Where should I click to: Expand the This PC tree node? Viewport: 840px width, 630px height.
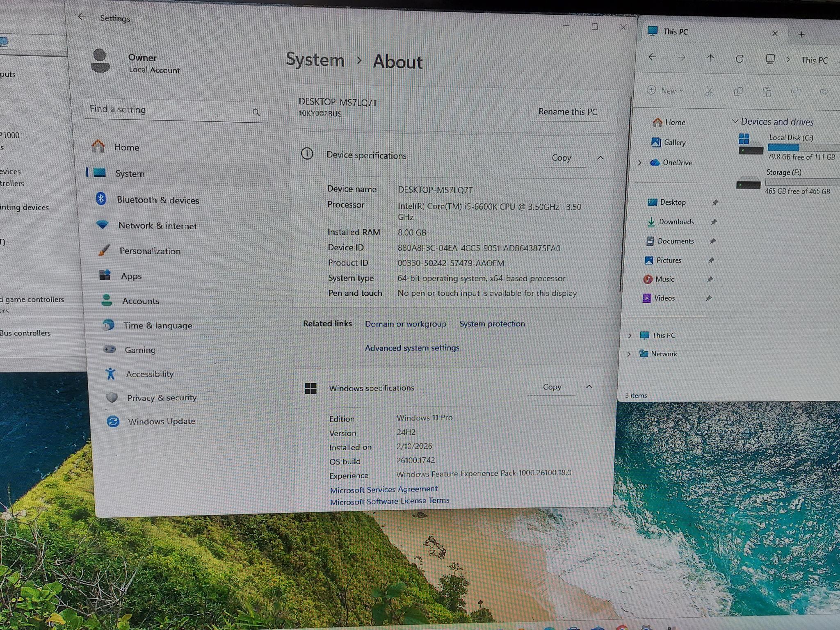[630, 335]
